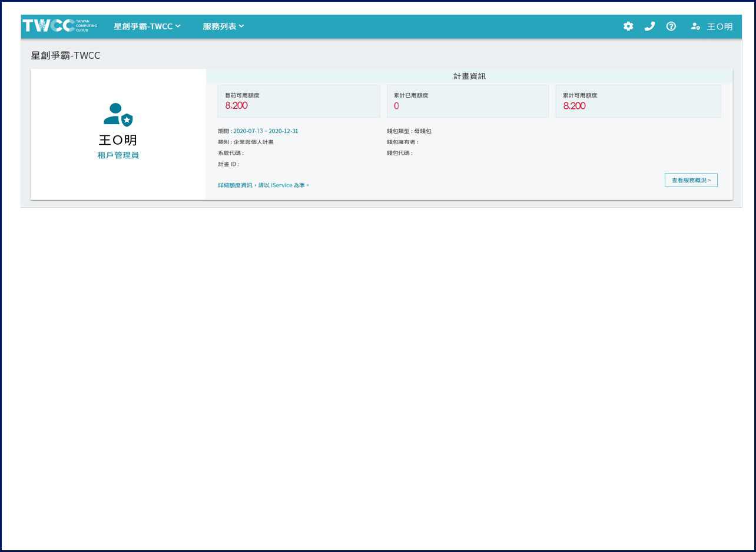Image resolution: width=756 pixels, height=552 pixels.
Task: Open the 服務列表 services menu
Action: tap(223, 26)
